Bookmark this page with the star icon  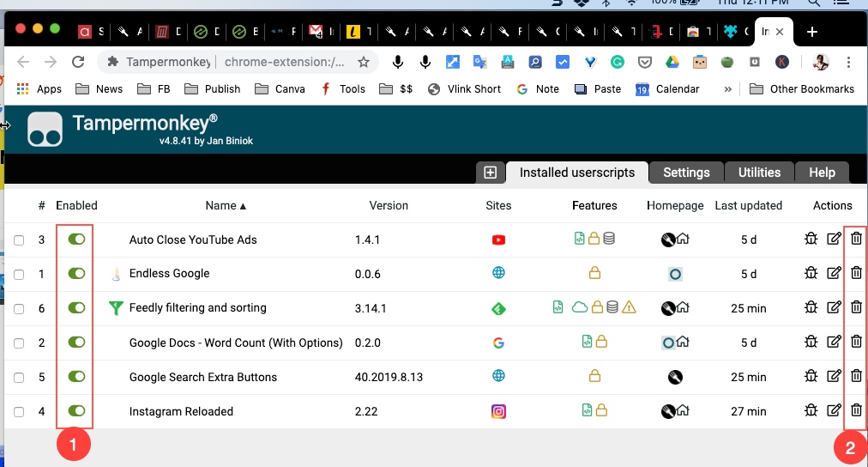[363, 62]
